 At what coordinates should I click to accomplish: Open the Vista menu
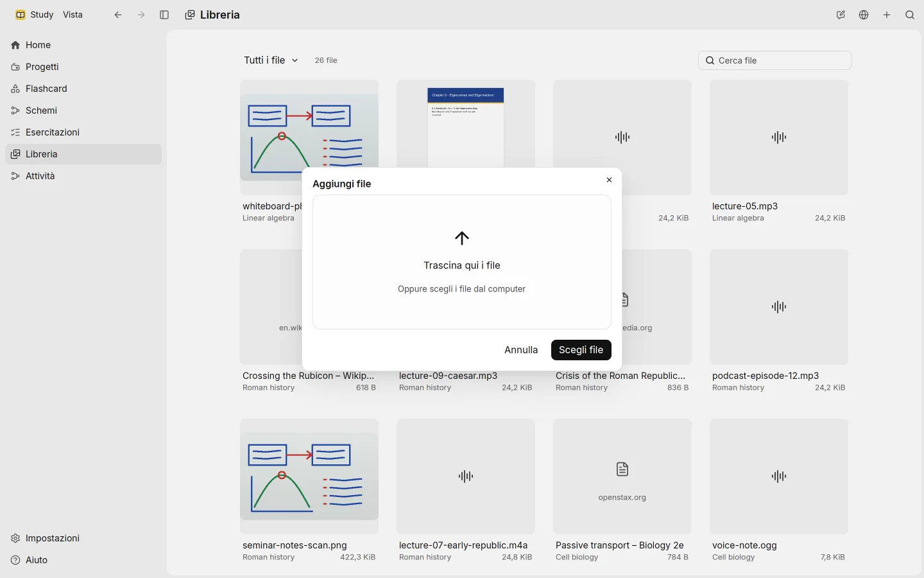(x=73, y=15)
